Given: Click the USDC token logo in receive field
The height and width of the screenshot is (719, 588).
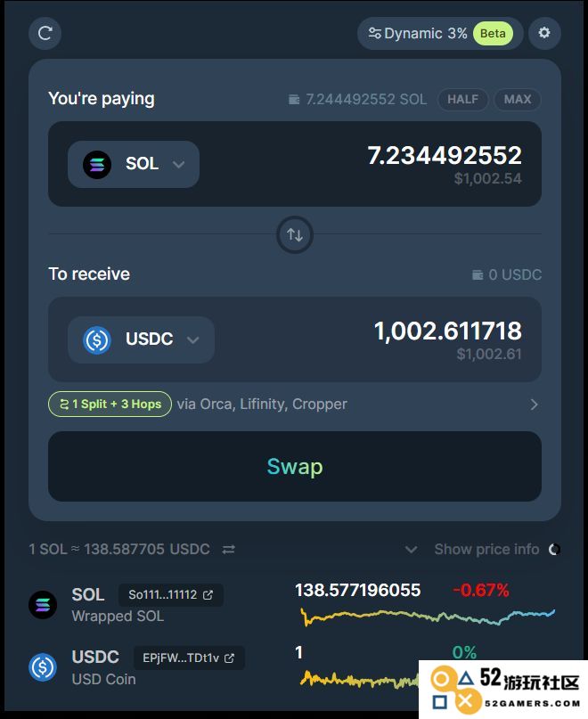Looking at the screenshot, I should click(x=97, y=339).
